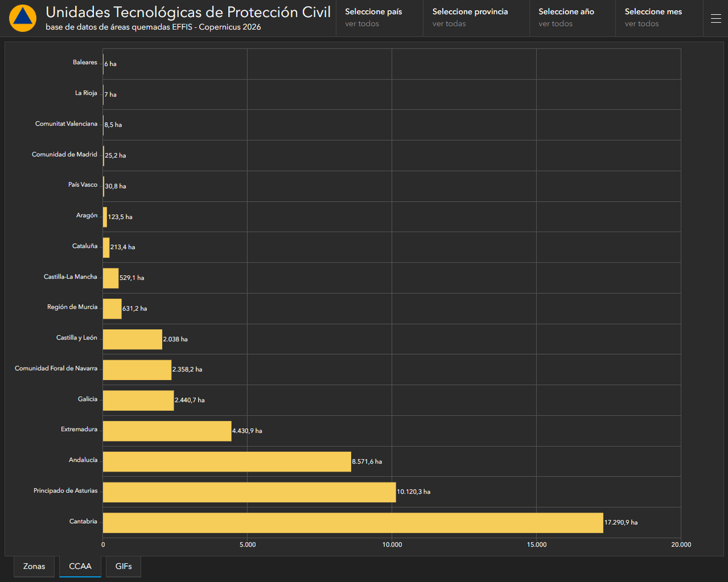The height and width of the screenshot is (582, 728).
Task: Click the '2.358,2 ha' value label
Action: click(x=187, y=369)
